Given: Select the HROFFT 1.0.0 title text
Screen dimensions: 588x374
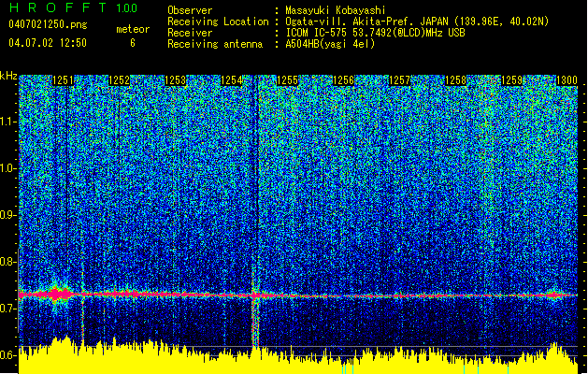Looking at the screenshot, I should (74, 7).
